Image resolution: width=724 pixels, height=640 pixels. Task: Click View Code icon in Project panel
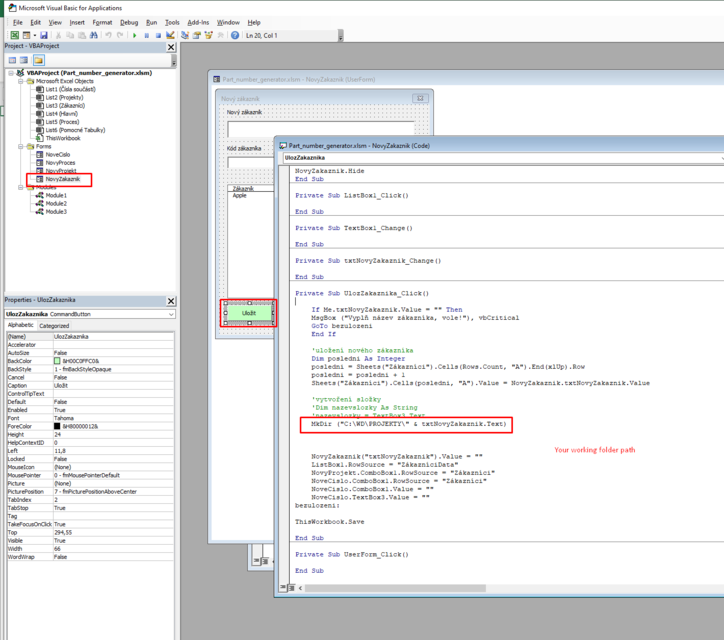pos(11,60)
